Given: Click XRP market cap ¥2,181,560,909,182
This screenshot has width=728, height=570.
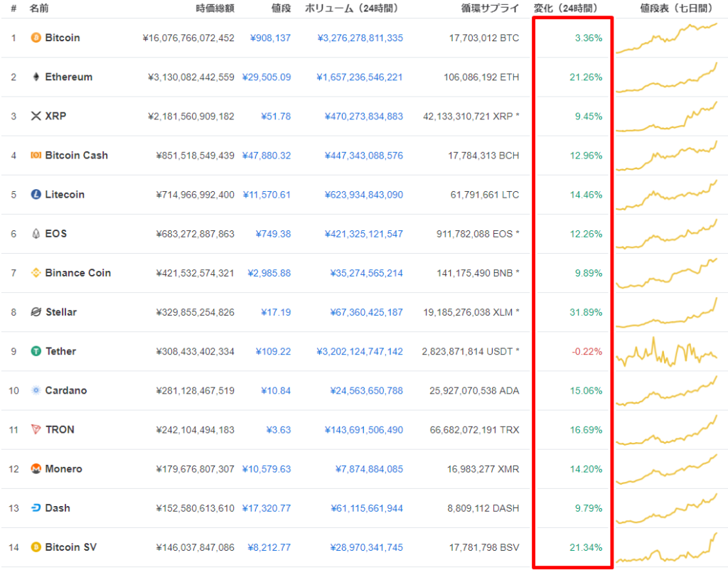Looking at the screenshot, I should [x=191, y=117].
